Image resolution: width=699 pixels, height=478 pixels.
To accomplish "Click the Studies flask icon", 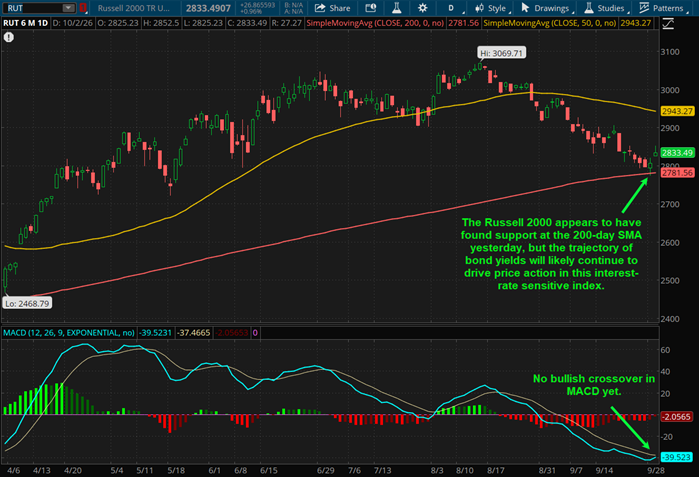I will (589, 8).
